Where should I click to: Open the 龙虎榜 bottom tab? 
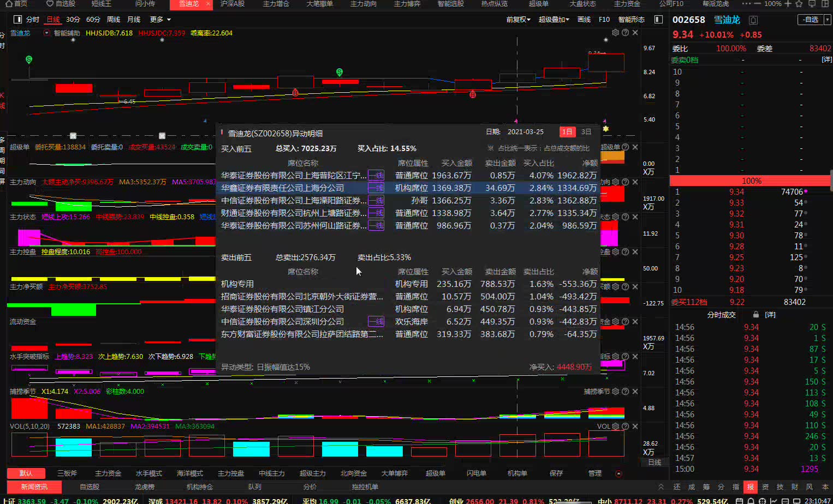[x=145, y=487]
